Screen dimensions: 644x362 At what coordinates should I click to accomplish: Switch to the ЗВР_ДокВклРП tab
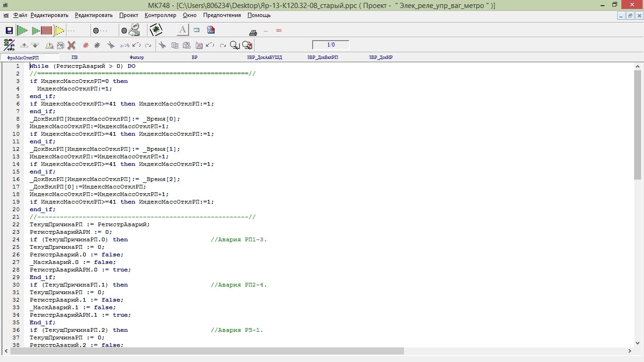click(x=322, y=58)
